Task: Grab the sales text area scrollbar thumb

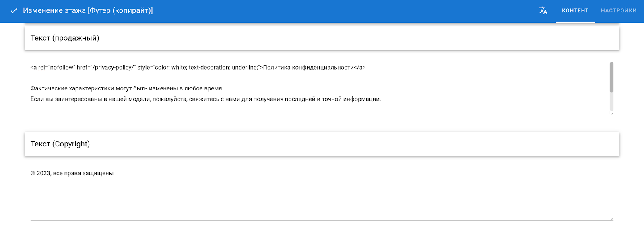Action: [611, 76]
